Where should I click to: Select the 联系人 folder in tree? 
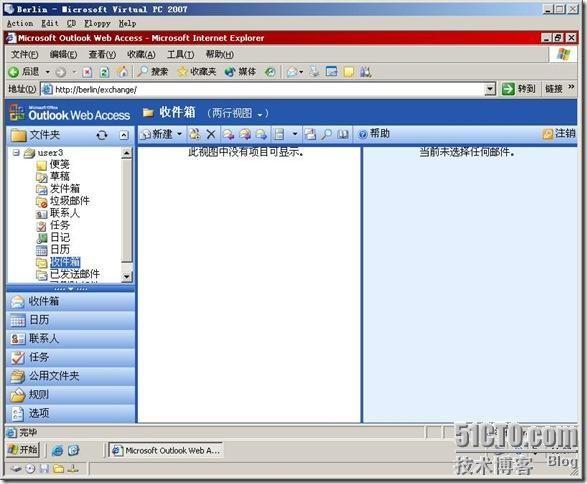[x=64, y=213]
